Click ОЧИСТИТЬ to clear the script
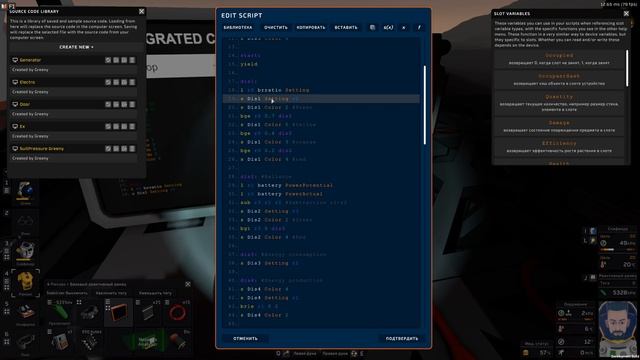Screen dimensions: 640x360 (276, 27)
